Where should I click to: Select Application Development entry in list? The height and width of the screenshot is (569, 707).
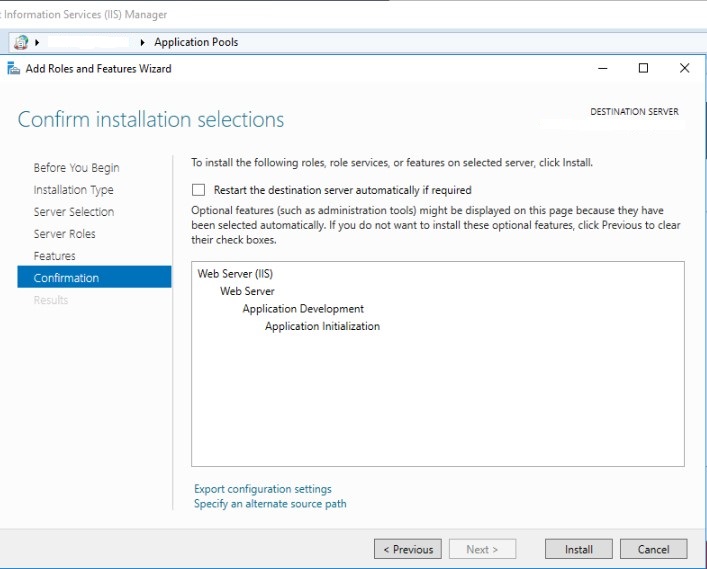303,309
